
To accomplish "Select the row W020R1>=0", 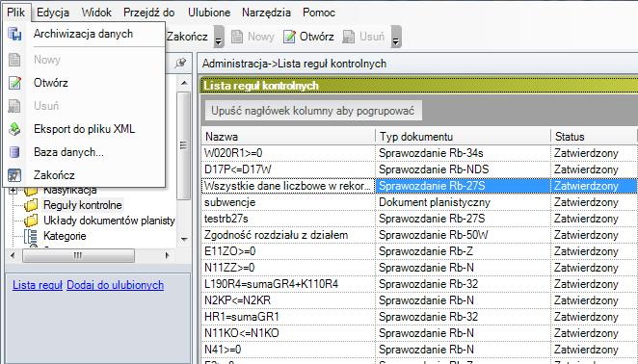I will 419,153.
